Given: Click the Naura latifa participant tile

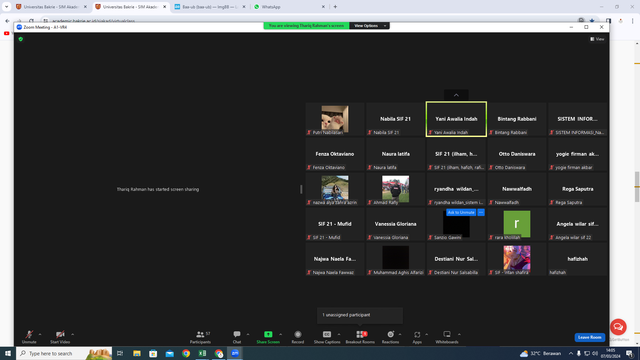Looking at the screenshot, I should [x=395, y=154].
